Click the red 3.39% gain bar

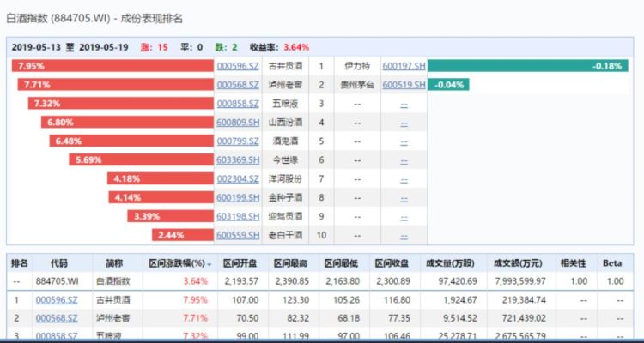click(x=171, y=216)
